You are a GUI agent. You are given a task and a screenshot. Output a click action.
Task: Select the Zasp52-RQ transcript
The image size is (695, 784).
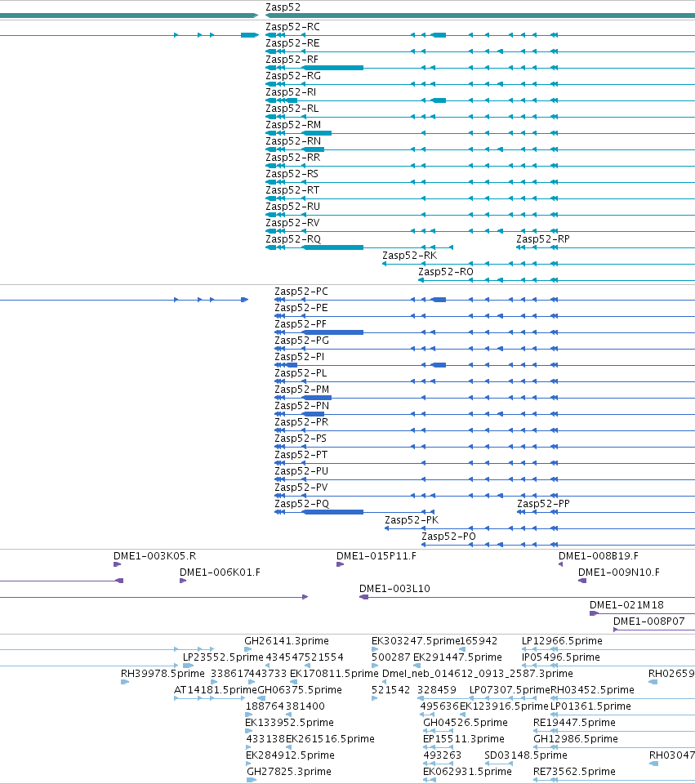pyautogui.click(x=293, y=239)
